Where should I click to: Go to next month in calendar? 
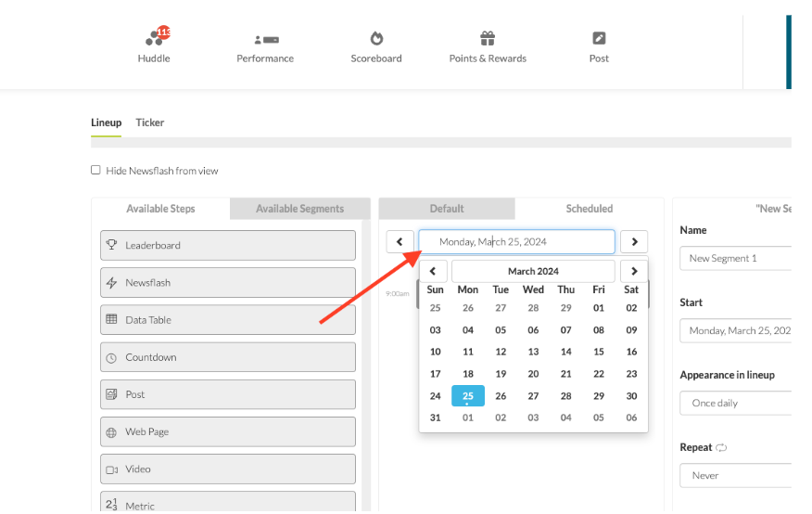coord(634,271)
